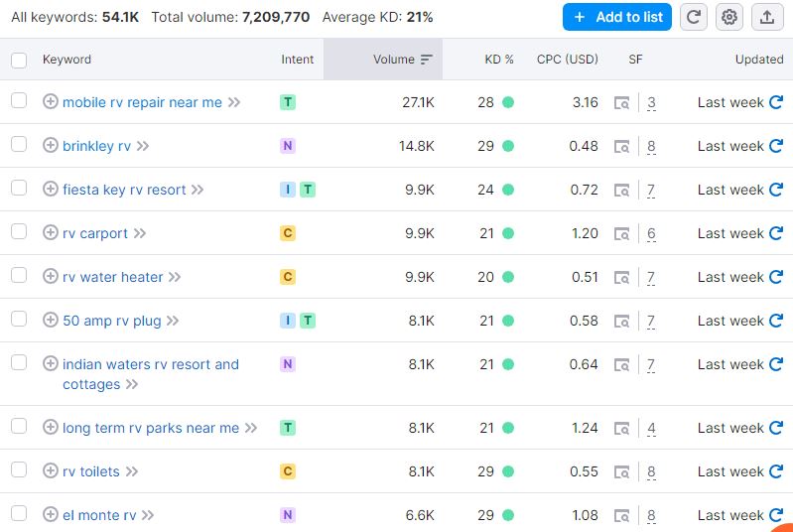Click the C intent badge for 'rv carport'
The image size is (793, 532).
(287, 233)
